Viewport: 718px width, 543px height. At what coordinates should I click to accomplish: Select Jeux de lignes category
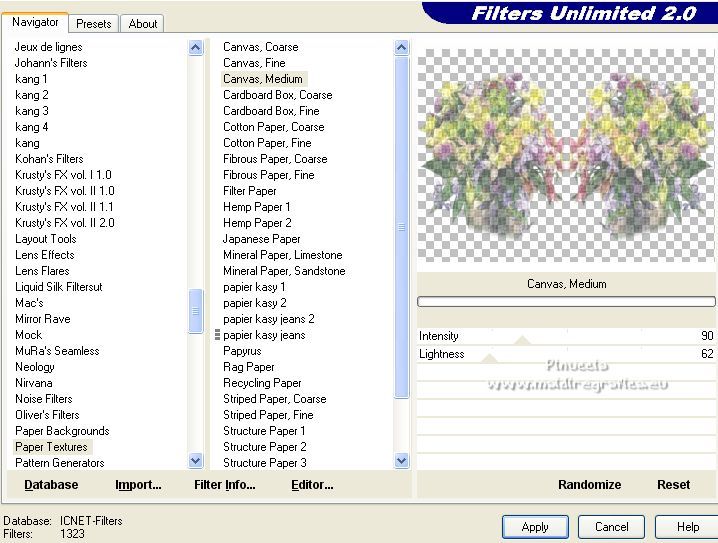pos(49,47)
